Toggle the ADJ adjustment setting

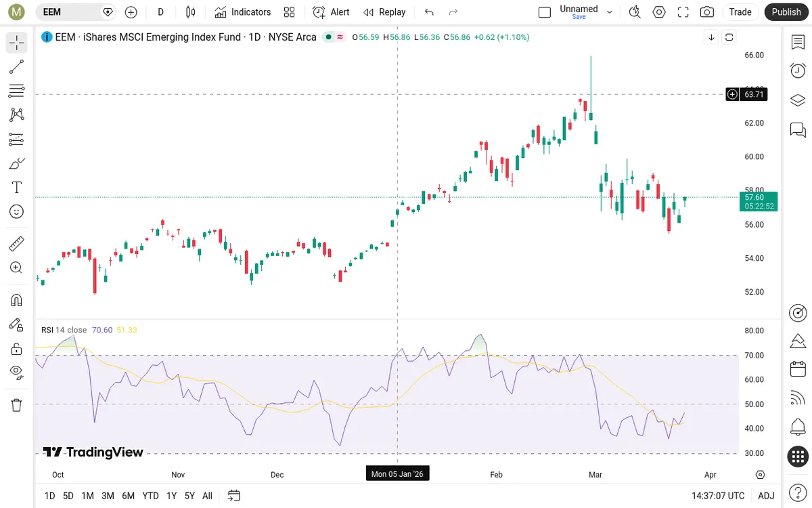coord(766,496)
